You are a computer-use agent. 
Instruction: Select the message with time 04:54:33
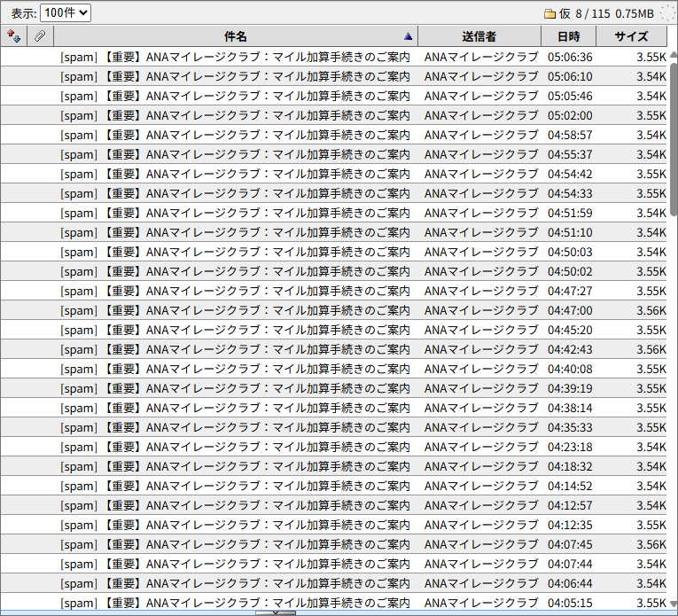tap(333, 193)
